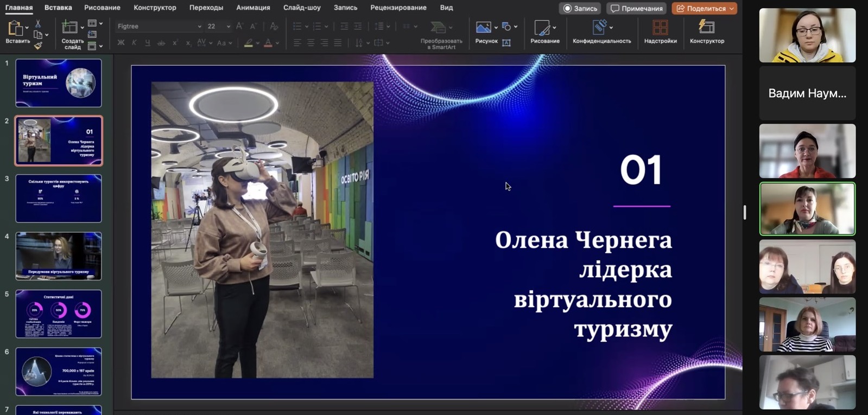This screenshot has width=868, height=415.
Task: Open the Конструктор designer icon on ribbon right
Action: pos(707,27)
